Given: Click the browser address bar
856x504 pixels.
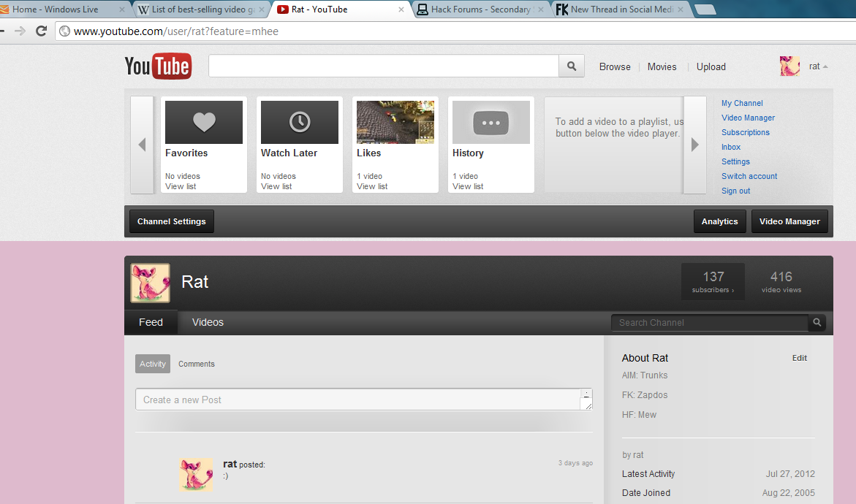Looking at the screenshot, I should [456, 31].
